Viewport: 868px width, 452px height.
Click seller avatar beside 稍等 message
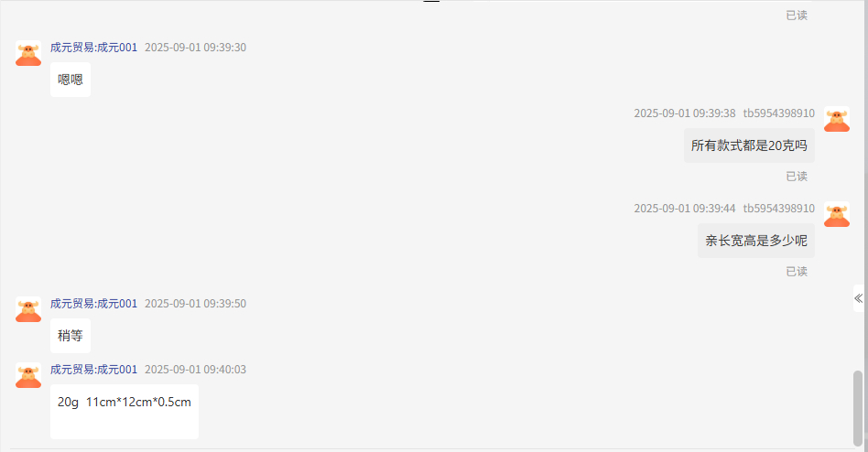tap(28, 309)
